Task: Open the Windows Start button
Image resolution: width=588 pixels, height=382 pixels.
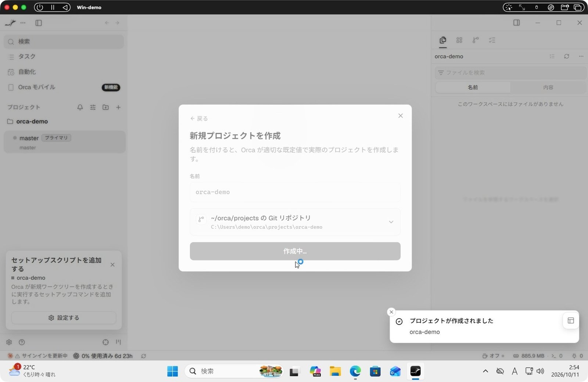Action: click(x=172, y=371)
